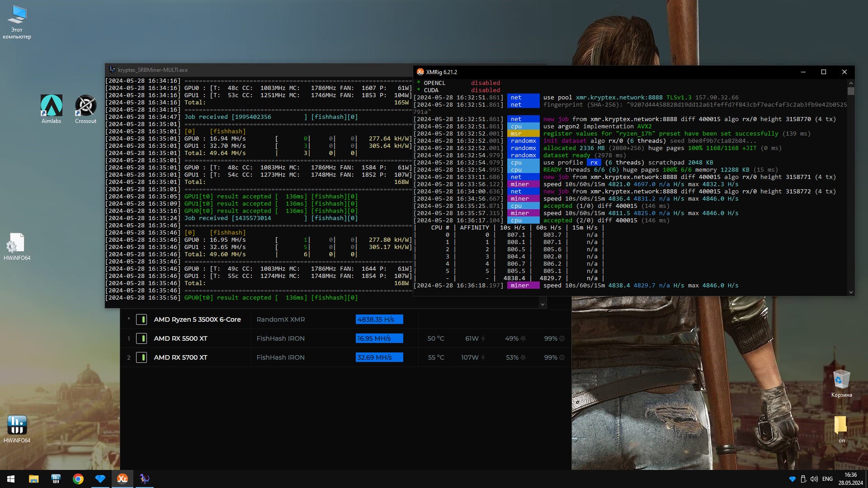Switch the ENG input language indicator
Viewport: 868px width, 488px height.
tap(827, 479)
